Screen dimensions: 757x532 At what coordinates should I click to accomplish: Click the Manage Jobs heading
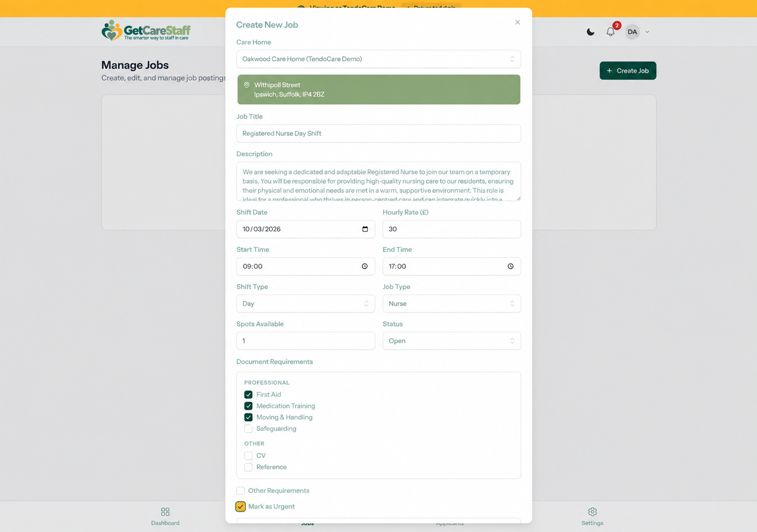tap(135, 65)
